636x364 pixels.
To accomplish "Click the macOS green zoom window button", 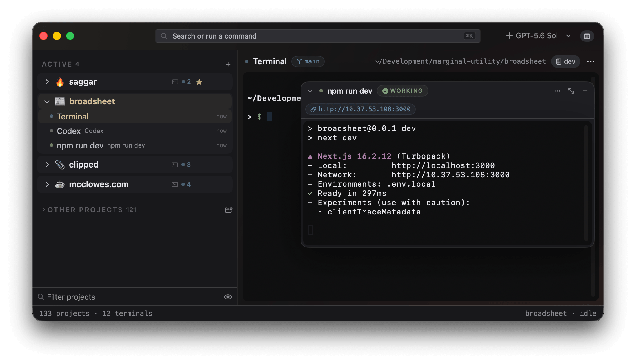I will point(70,36).
